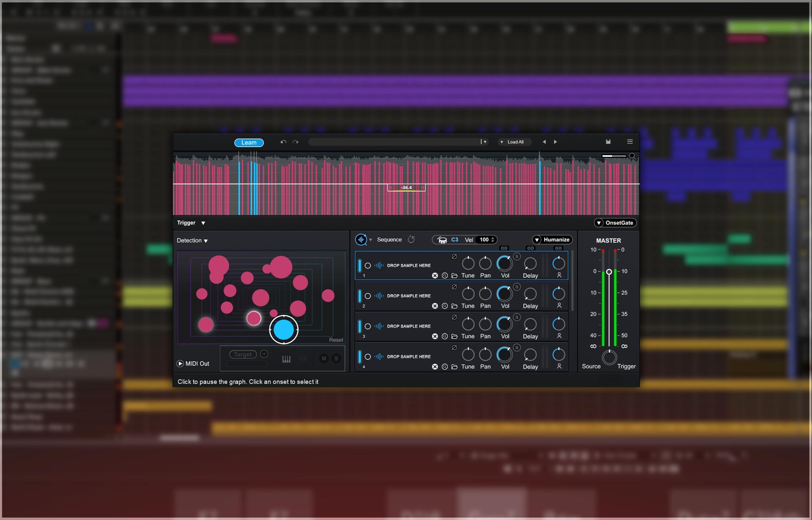Screen dimensions: 812x520
Task: Open the folder browse icon for slot 1
Action: point(454,276)
